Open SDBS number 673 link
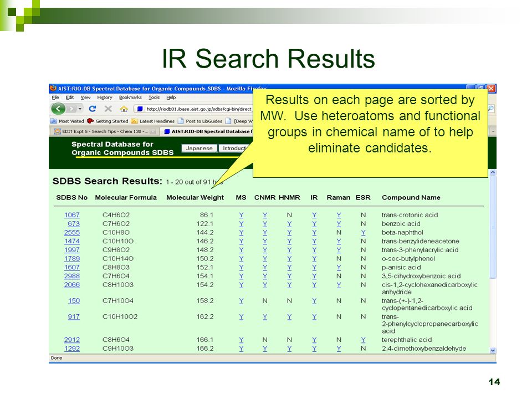Screen dimensions: 532x399 [74, 224]
